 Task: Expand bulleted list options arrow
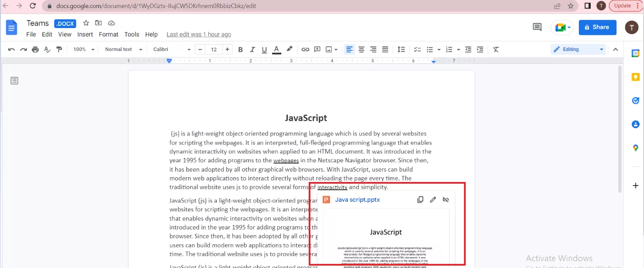point(439,50)
